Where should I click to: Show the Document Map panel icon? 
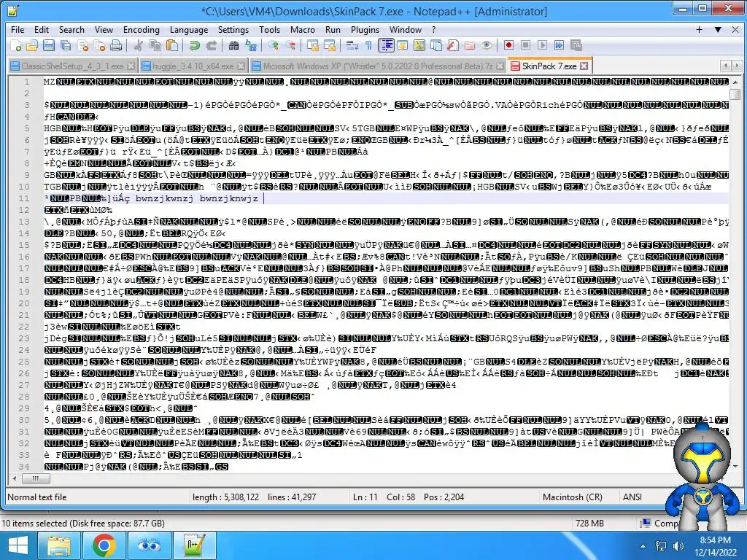419,45
